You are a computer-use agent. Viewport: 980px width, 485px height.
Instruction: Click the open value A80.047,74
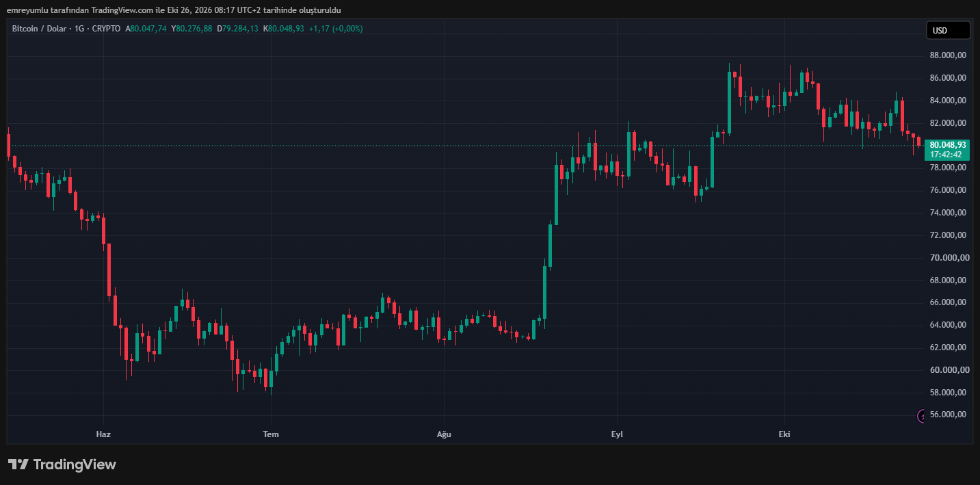(146, 29)
